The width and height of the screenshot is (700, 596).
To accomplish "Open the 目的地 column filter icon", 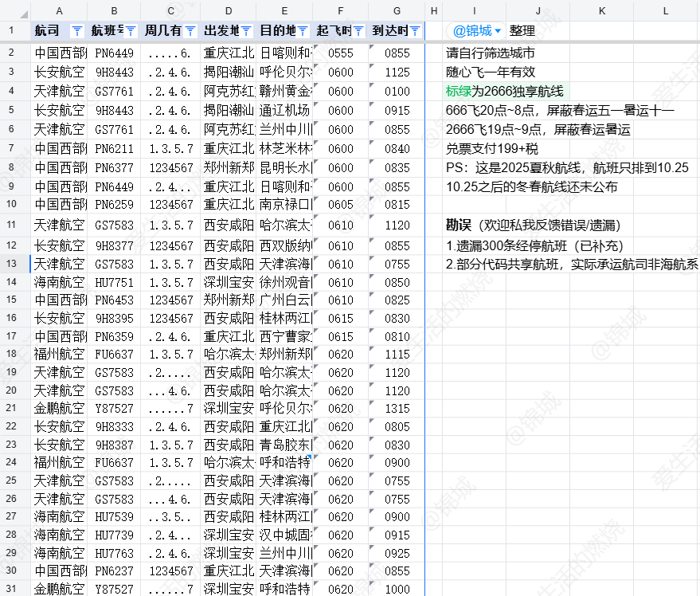I will coord(303,31).
